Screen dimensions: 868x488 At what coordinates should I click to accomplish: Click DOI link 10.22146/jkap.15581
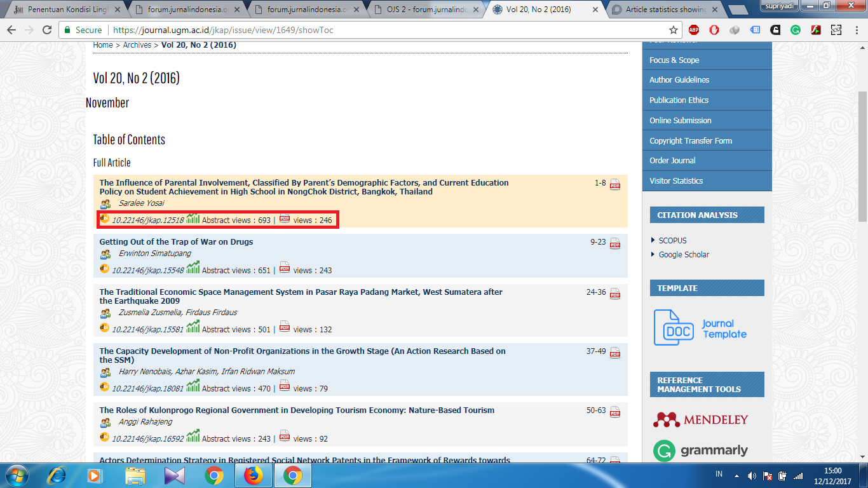click(147, 330)
